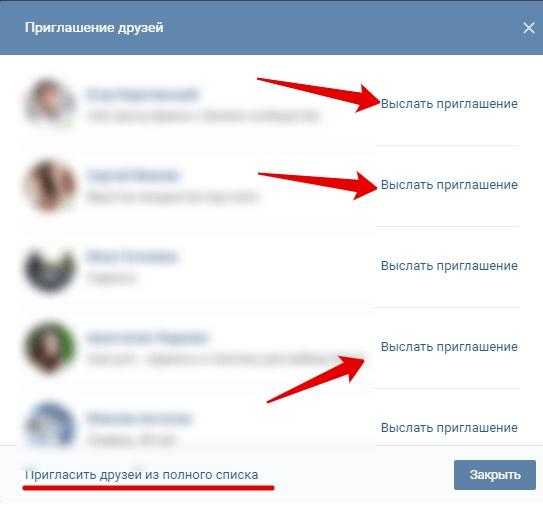Screen dimensions: 543x506
Task: Open the third friend's blurred name link
Action: (132, 257)
